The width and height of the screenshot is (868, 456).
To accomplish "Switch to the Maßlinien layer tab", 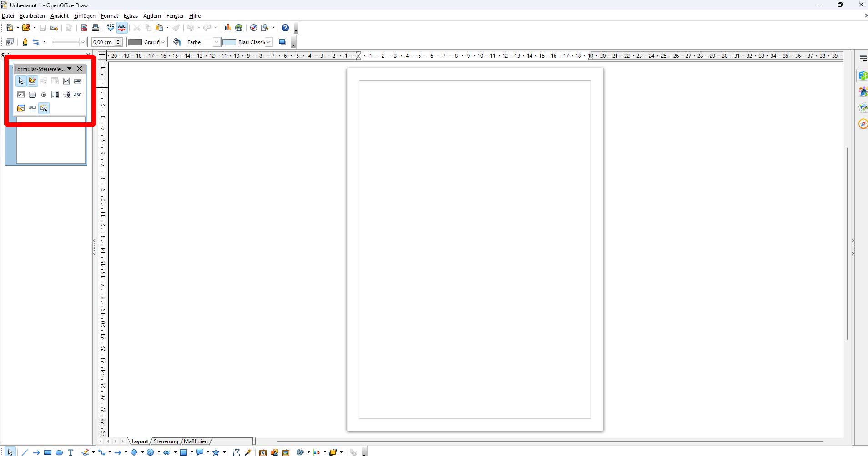I will pyautogui.click(x=196, y=441).
